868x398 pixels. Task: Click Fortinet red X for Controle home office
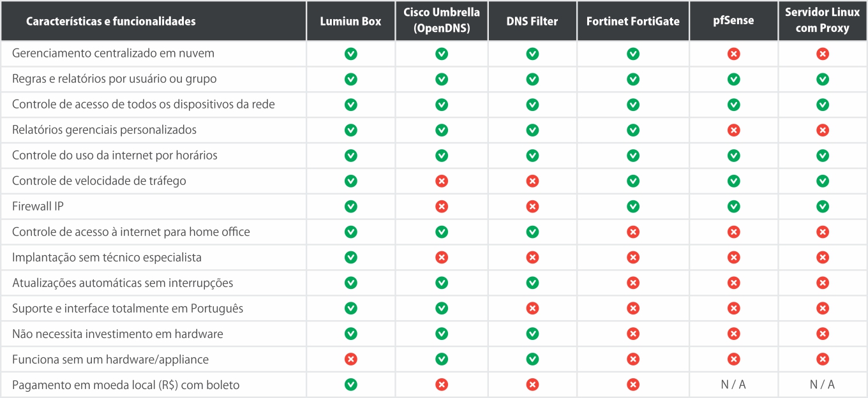(633, 232)
